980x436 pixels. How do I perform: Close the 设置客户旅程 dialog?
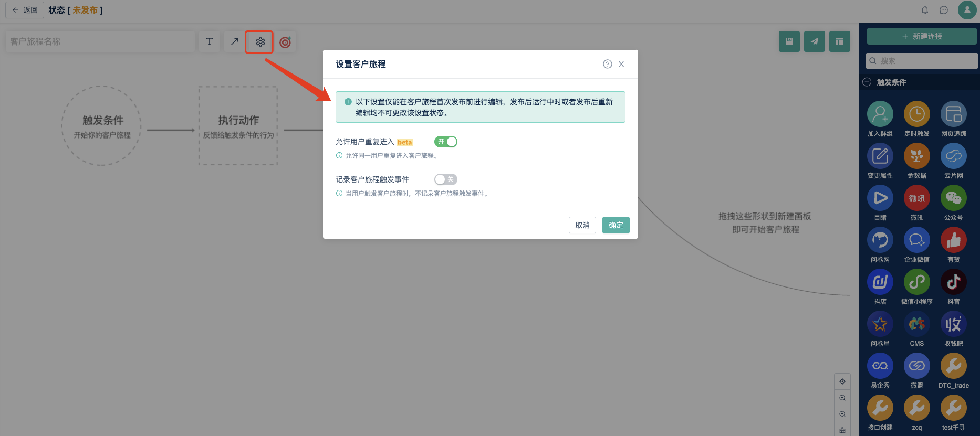point(621,64)
